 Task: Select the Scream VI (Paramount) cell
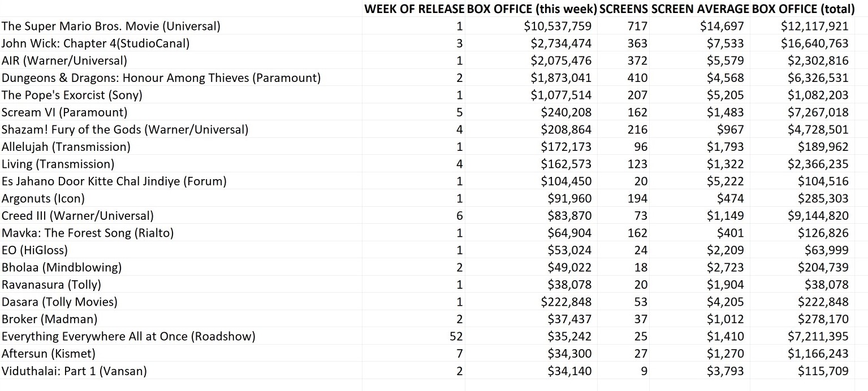coord(64,112)
